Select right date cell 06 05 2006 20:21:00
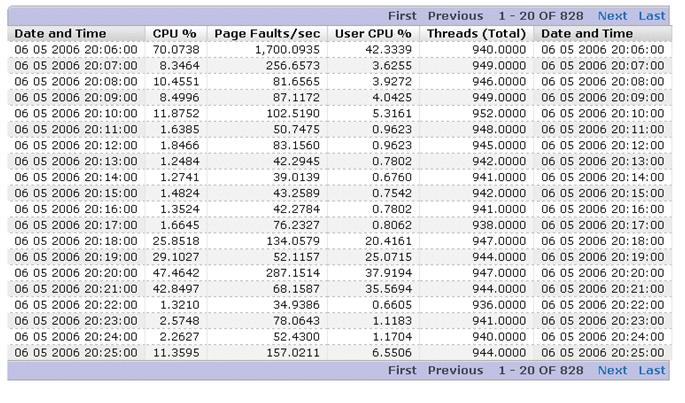Viewport: 685px width, 403px height. [602, 289]
